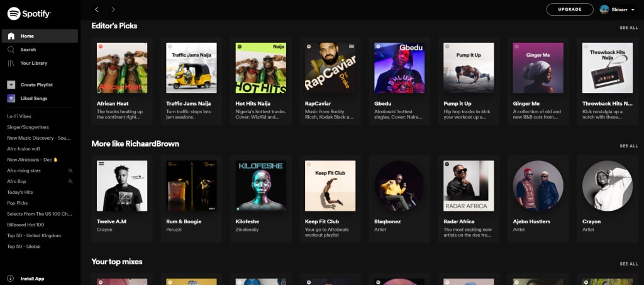Select the Lo-Fi Vibes playlist
Image resolution: width=644 pixels, height=285 pixels.
click(19, 116)
